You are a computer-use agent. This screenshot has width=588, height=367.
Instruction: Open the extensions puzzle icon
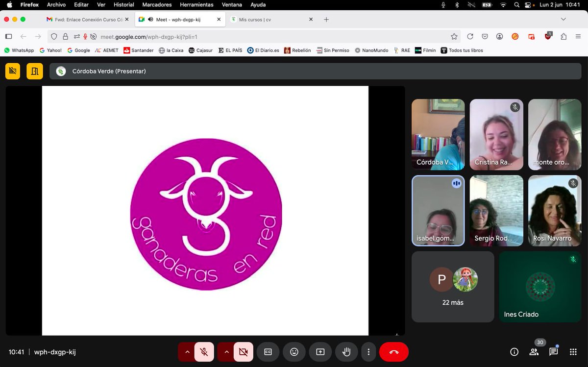click(563, 36)
